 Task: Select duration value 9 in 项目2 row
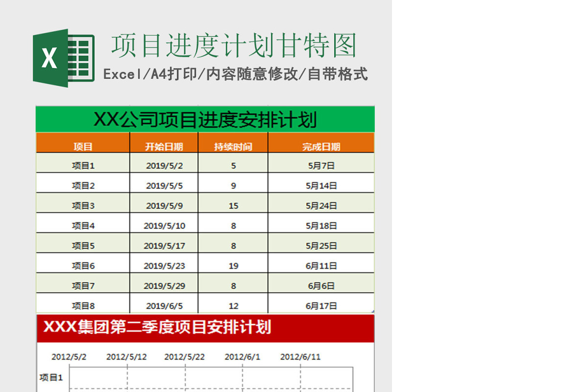[234, 186]
